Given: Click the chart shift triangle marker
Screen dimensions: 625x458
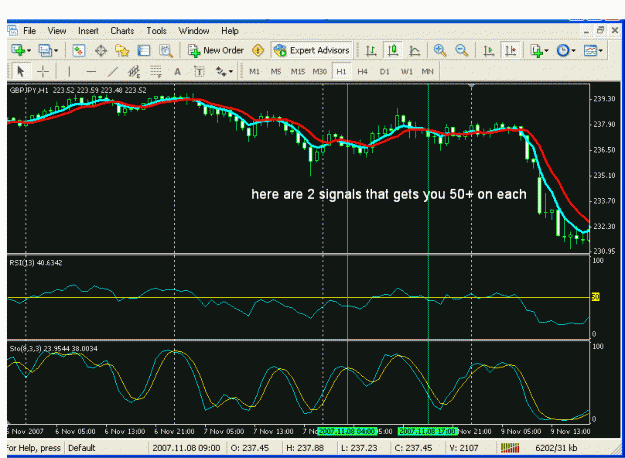Looking at the screenshot, I should tap(472, 86).
